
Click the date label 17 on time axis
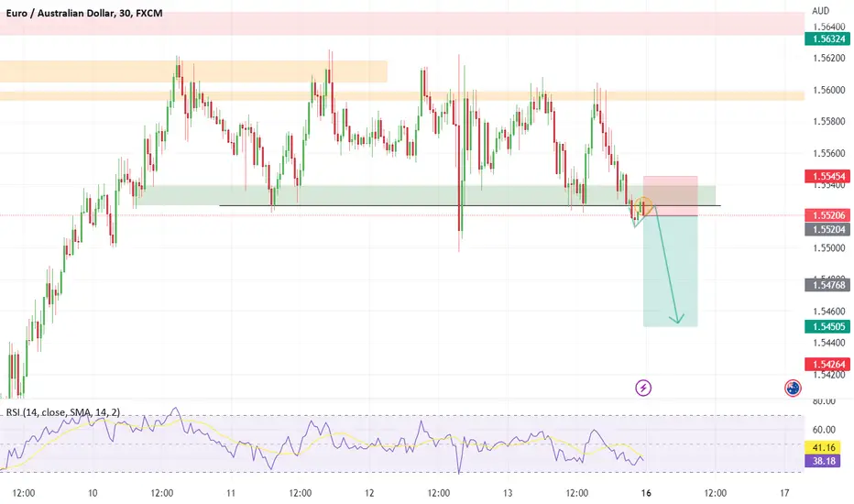784,493
